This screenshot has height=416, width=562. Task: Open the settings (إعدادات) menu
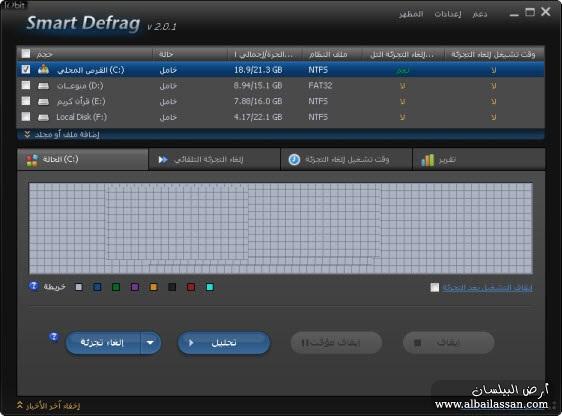pos(448,14)
